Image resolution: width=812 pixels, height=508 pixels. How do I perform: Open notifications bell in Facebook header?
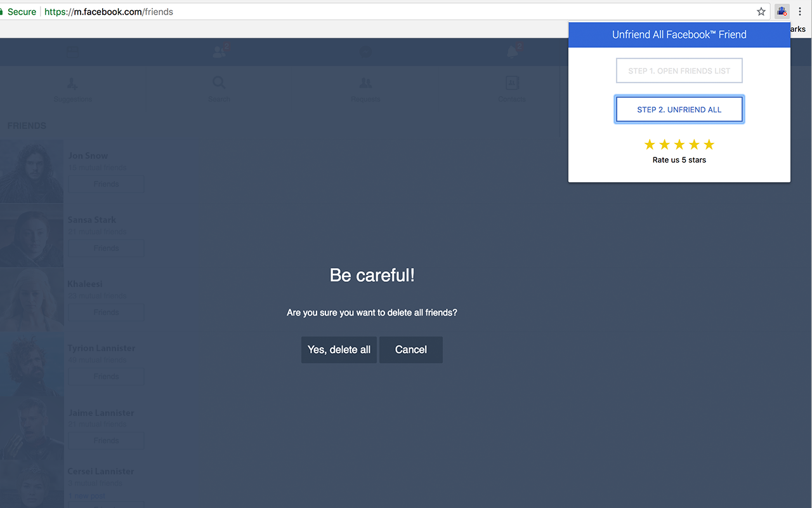point(513,52)
